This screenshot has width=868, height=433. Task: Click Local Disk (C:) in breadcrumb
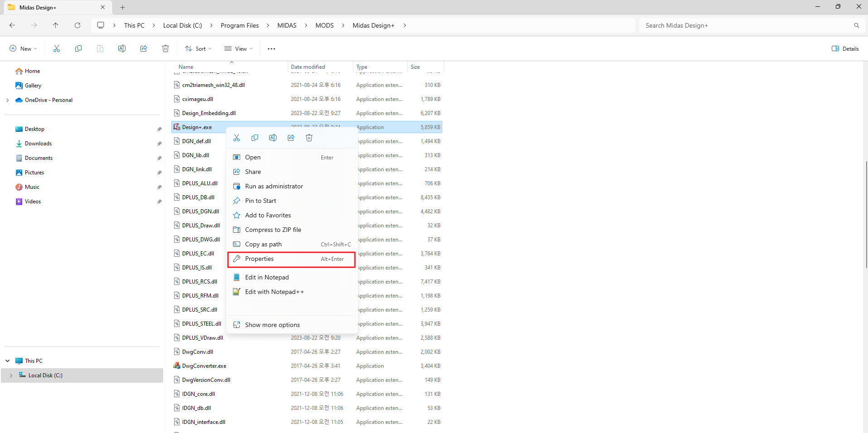tap(183, 25)
